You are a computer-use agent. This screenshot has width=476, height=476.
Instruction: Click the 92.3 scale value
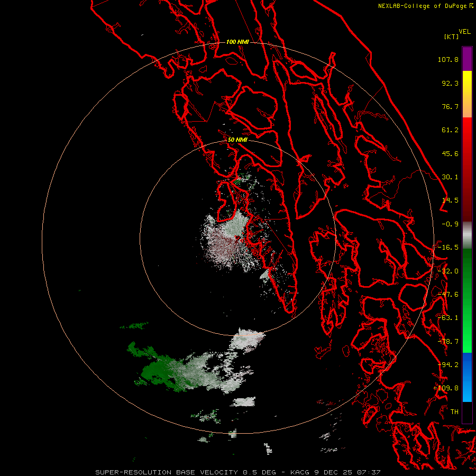click(450, 83)
